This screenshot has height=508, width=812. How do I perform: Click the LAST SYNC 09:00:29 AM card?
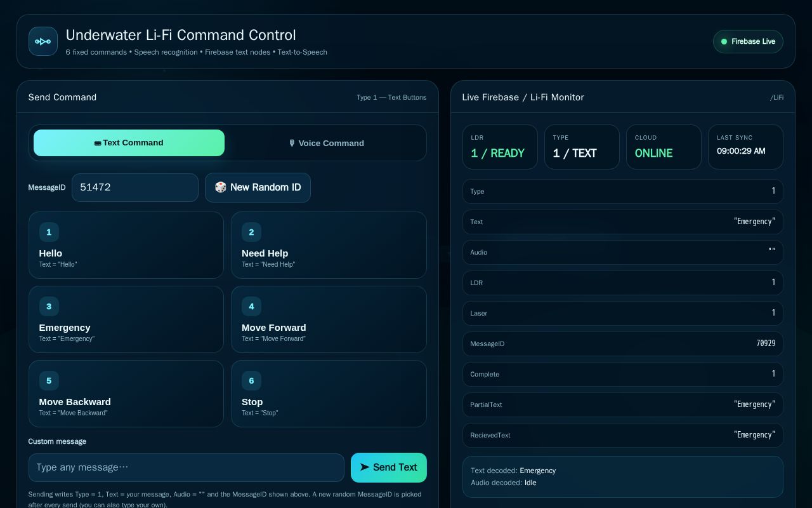pyautogui.click(x=745, y=147)
